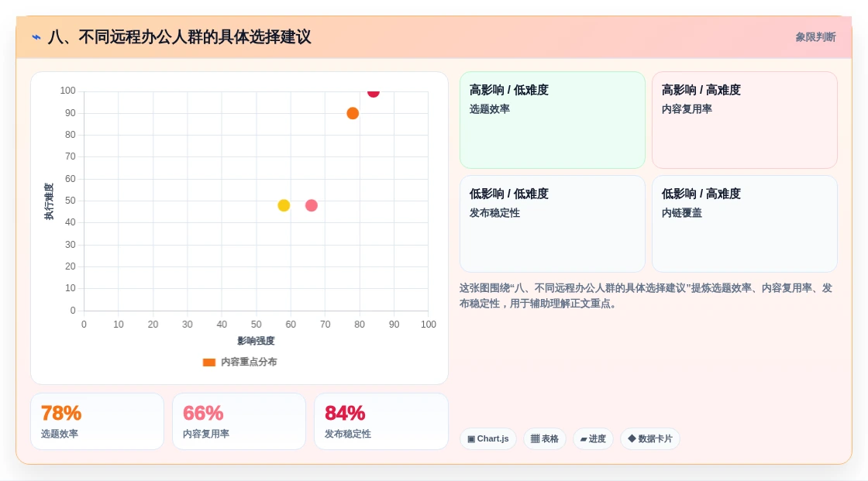This screenshot has width=868, height=481.
Task: Click the 进度 tag
Action: click(x=593, y=439)
